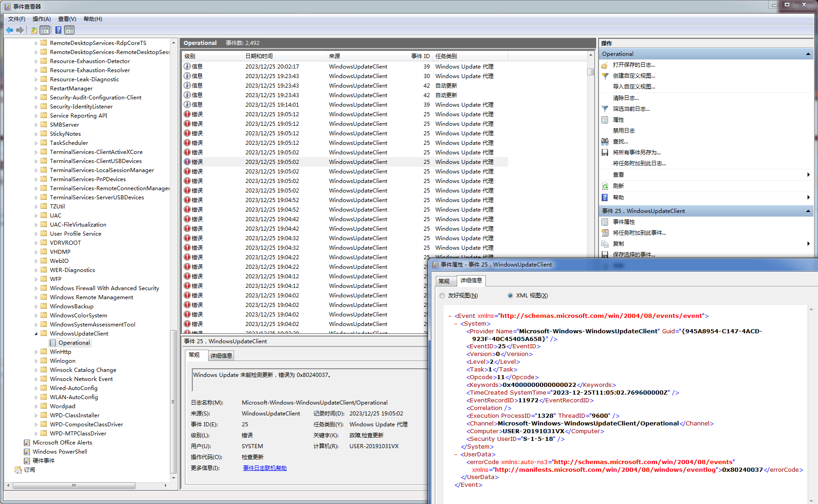
Task: Select the XML 视图 radio button
Action: coord(510,296)
